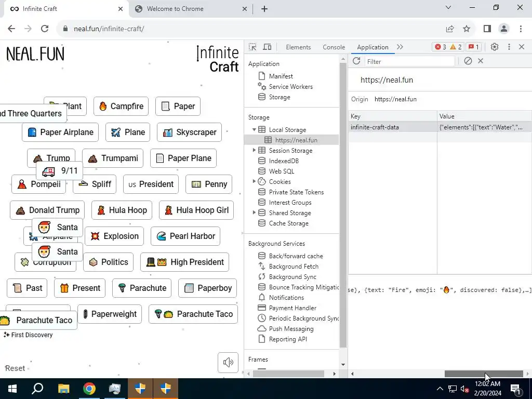
Task: Select the 9/11 element
Action: [59, 170]
